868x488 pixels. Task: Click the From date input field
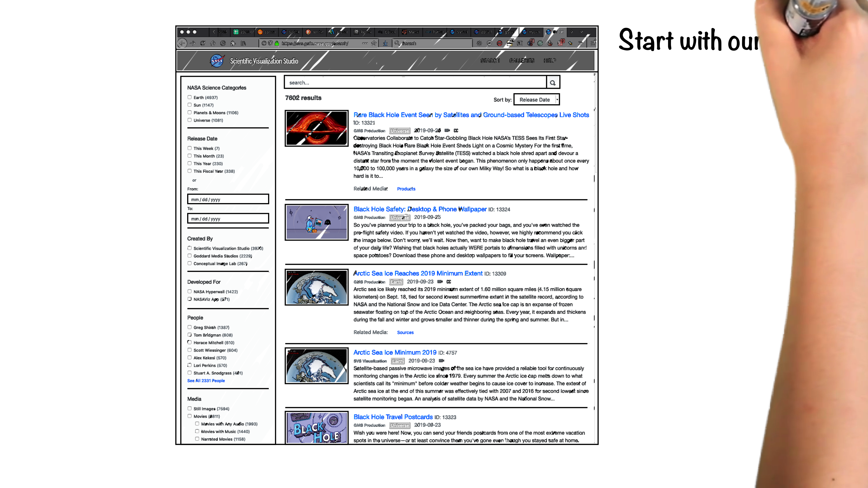click(x=228, y=199)
